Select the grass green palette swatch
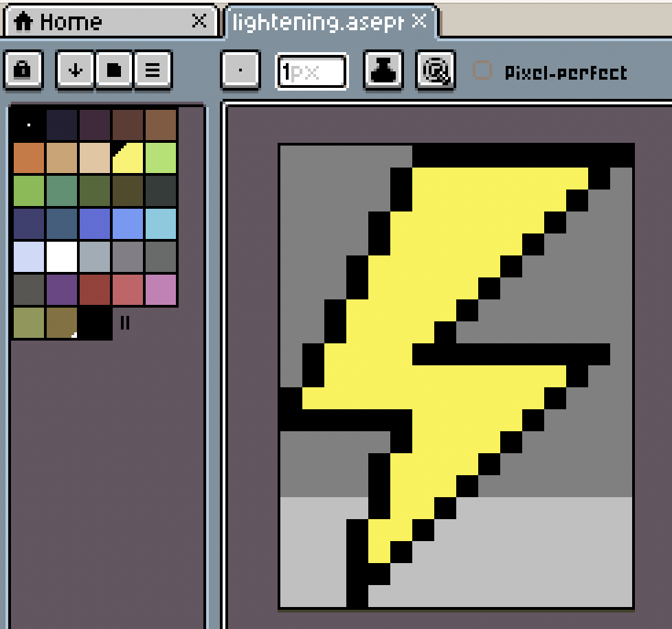 coord(29,190)
